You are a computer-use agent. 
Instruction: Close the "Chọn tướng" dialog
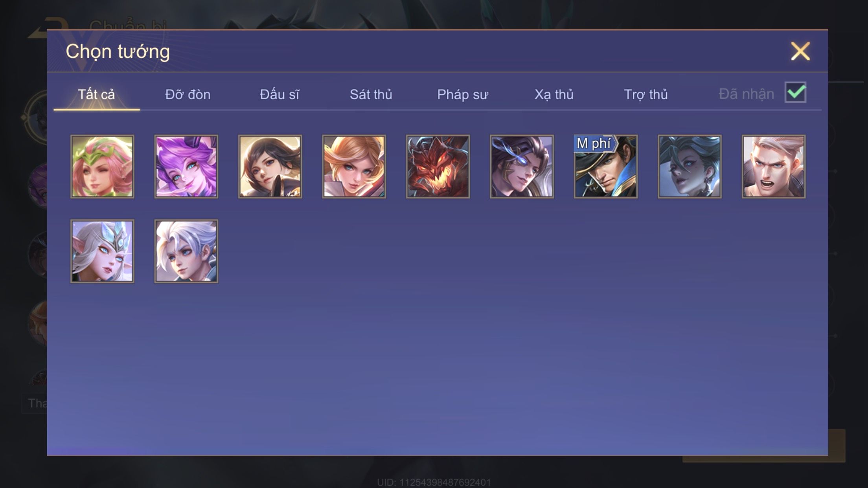(800, 51)
